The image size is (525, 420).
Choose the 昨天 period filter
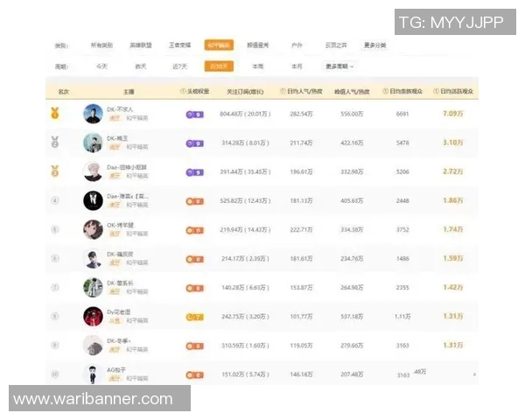point(141,66)
